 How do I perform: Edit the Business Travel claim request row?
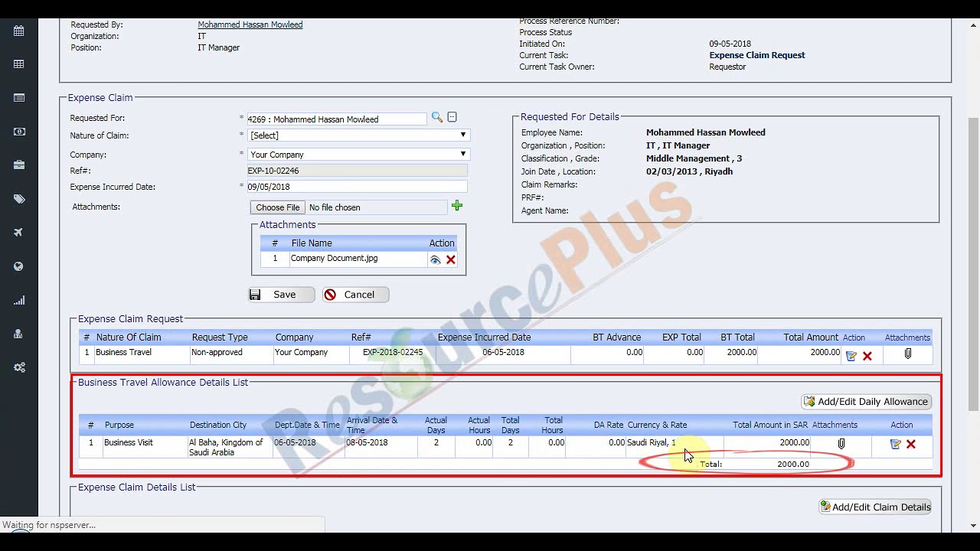tap(851, 356)
